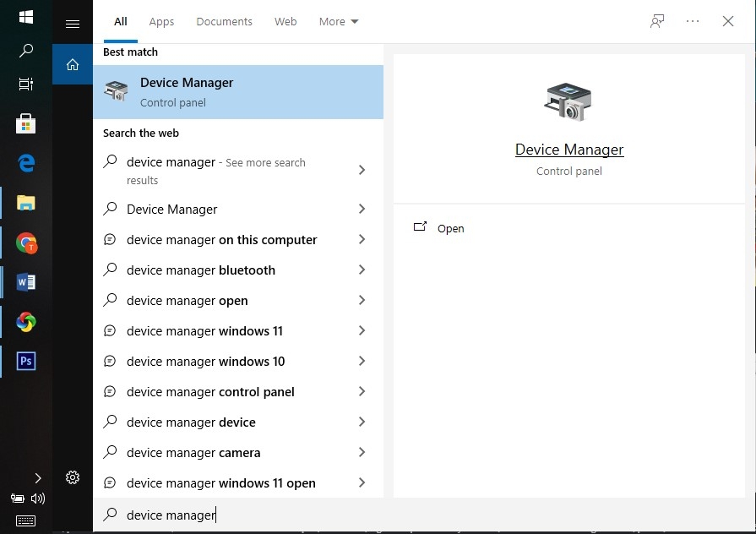The image size is (756, 534).
Task: Switch to the All tab
Action: click(x=121, y=22)
